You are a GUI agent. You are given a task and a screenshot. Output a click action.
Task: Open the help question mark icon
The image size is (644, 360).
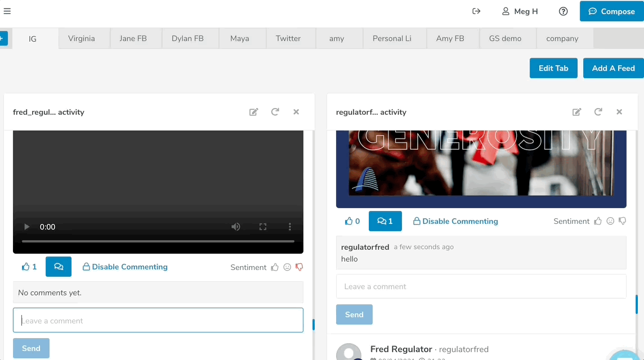click(563, 11)
